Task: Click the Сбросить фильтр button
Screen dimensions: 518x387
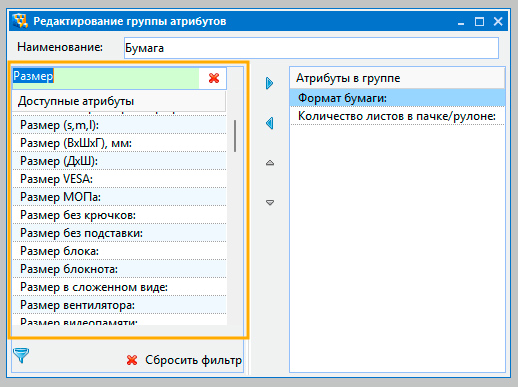Action: (x=184, y=360)
